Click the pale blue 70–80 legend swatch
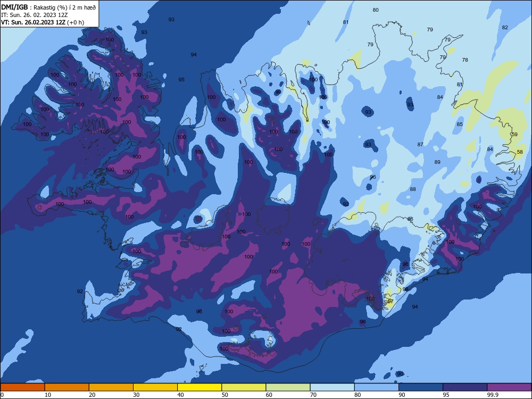Image resolution: width=532 pixels, height=399 pixels. point(332,387)
